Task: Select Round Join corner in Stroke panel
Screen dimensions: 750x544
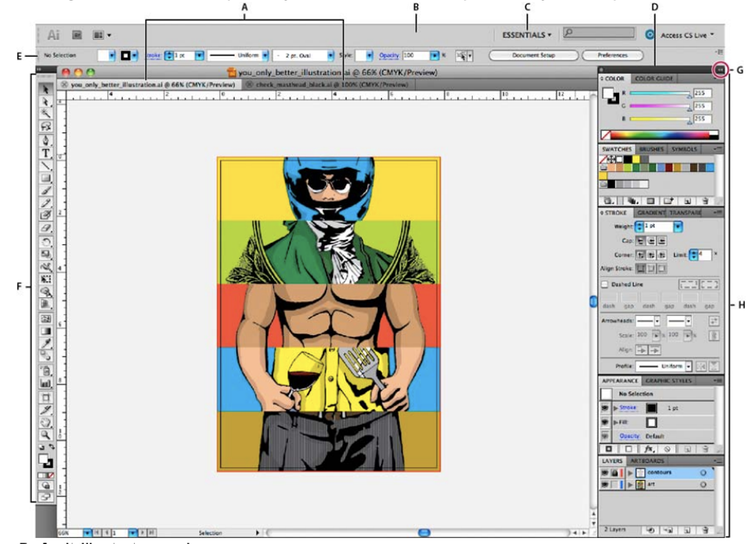Action: pyautogui.click(x=651, y=255)
